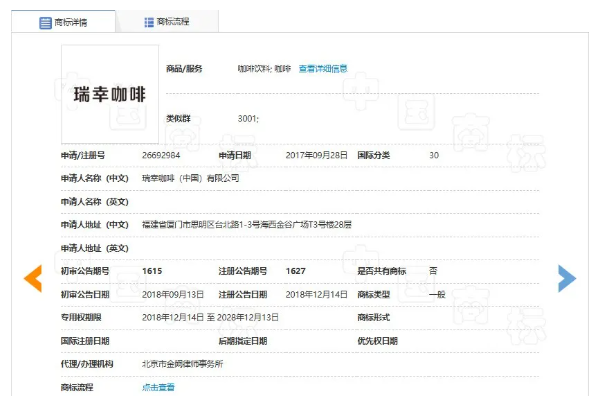Click the 初审公告日期 label
Screen dimensions: 594x404
tap(85, 294)
